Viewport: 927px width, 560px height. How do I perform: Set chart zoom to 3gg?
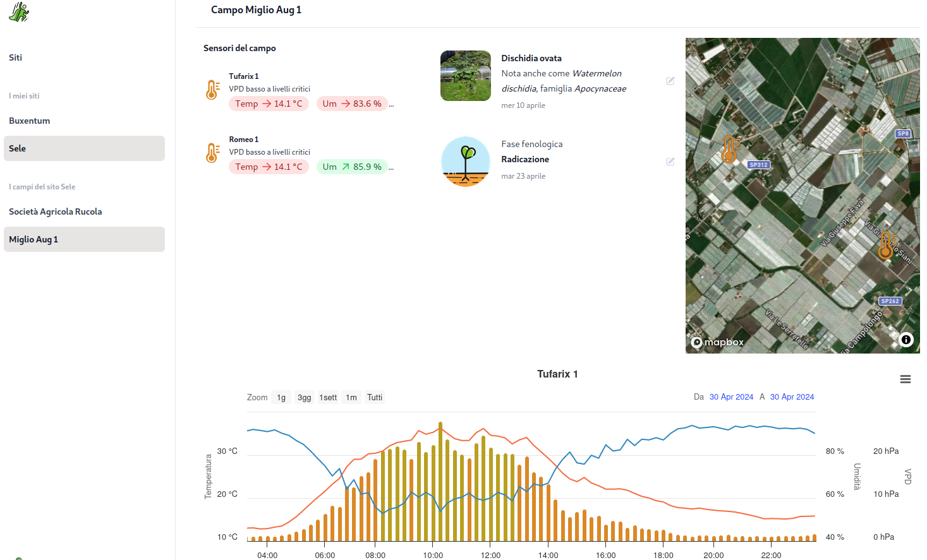tap(304, 398)
